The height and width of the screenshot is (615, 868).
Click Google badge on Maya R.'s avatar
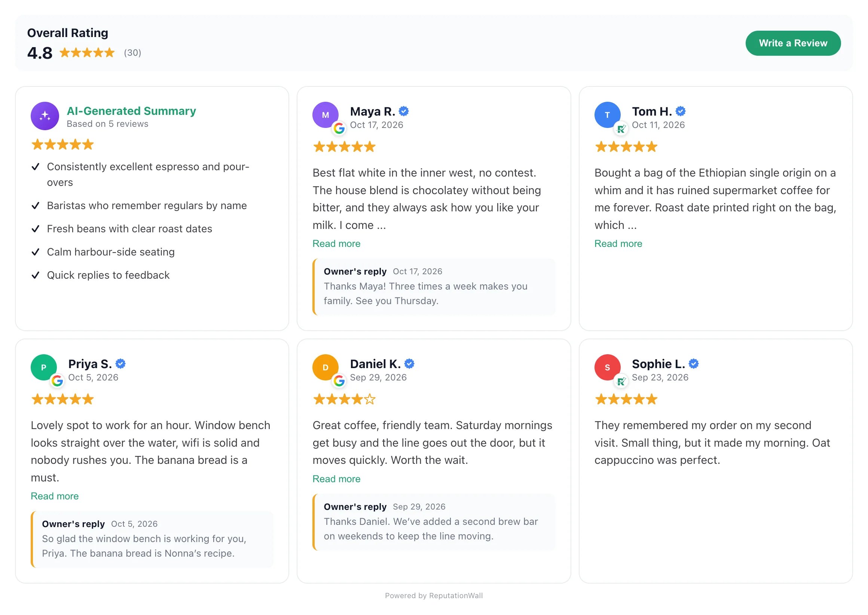click(339, 129)
